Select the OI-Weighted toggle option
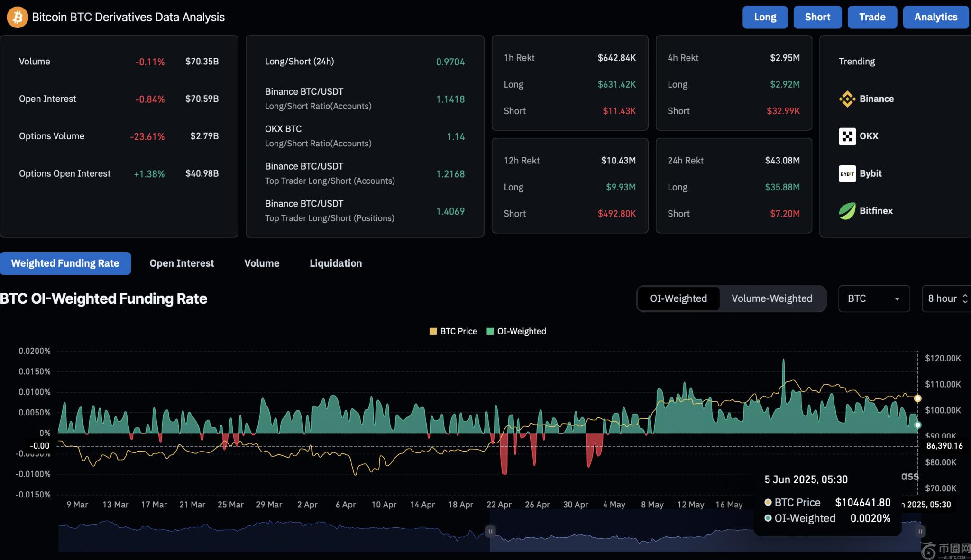This screenshot has width=971, height=560. coord(678,298)
